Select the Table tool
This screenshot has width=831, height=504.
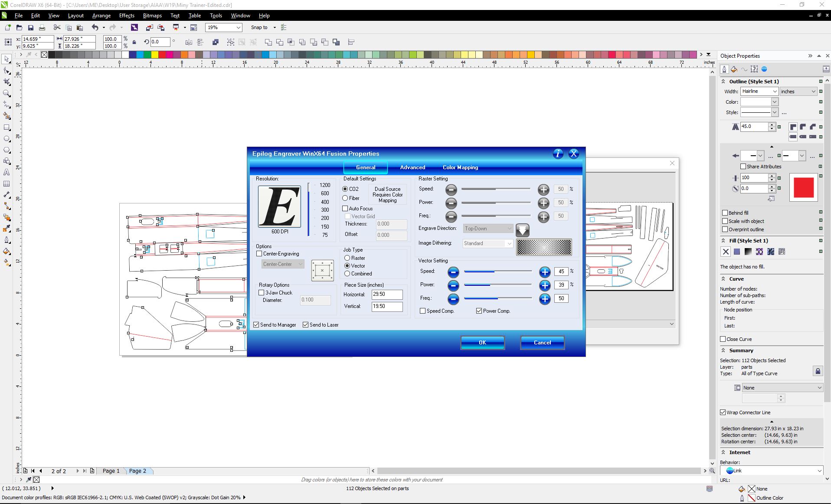[x=7, y=184]
